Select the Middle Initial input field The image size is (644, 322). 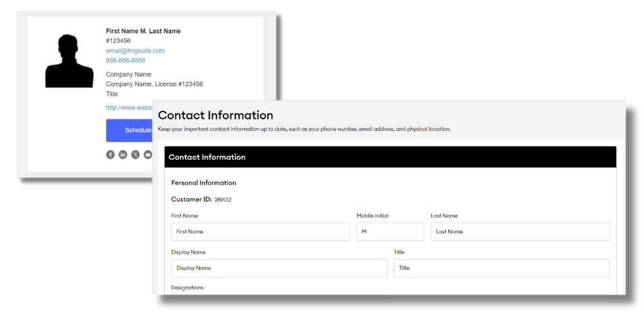390,232
